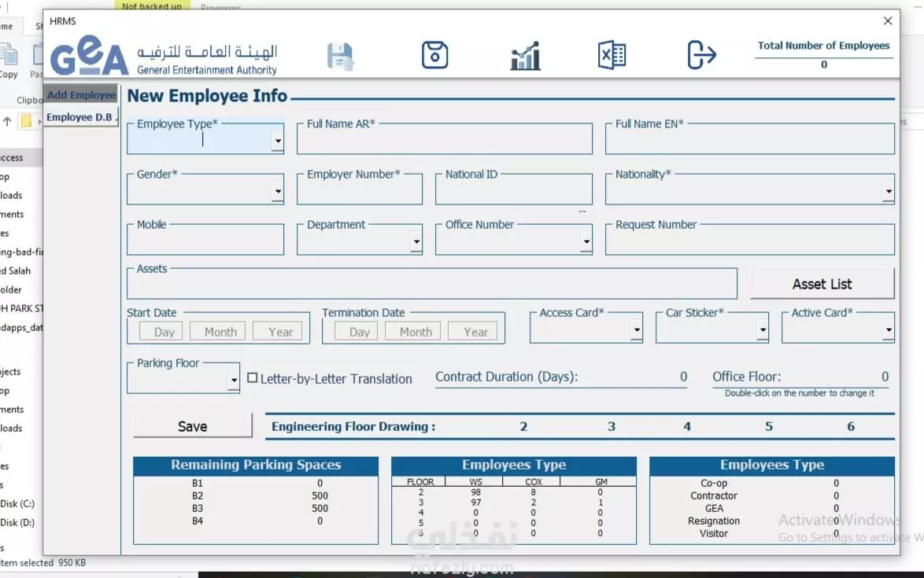Open the Asset List button
The image size is (924, 578).
click(x=822, y=285)
